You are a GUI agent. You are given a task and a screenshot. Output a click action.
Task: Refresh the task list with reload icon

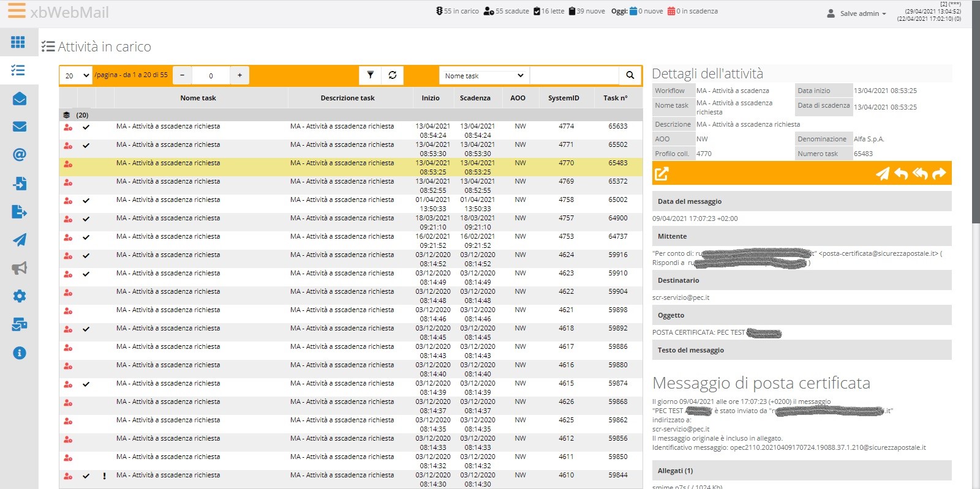(392, 75)
